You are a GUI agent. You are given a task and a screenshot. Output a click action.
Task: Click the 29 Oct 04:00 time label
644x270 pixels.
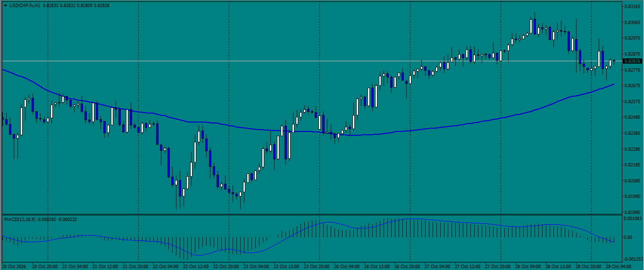[619, 266]
